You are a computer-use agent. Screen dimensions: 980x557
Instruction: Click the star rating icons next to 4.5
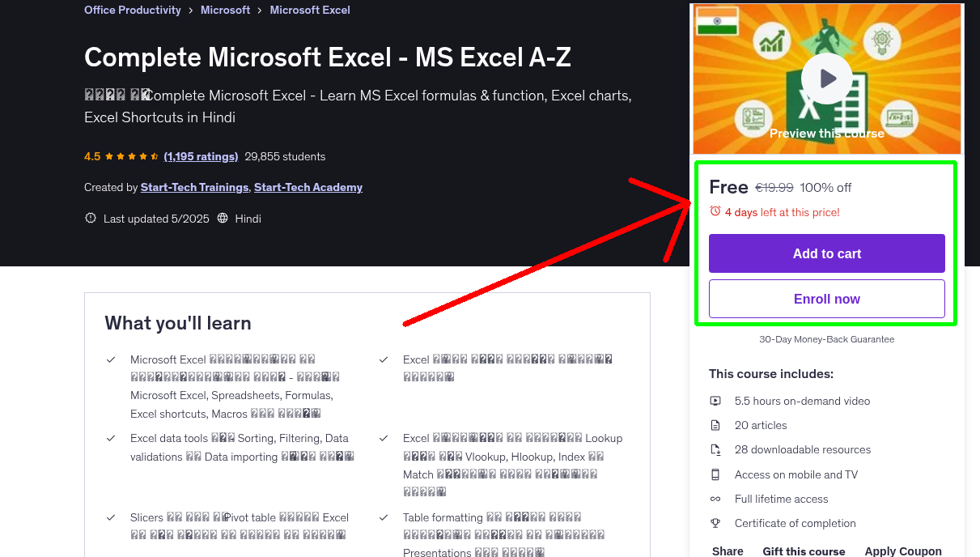pos(132,156)
